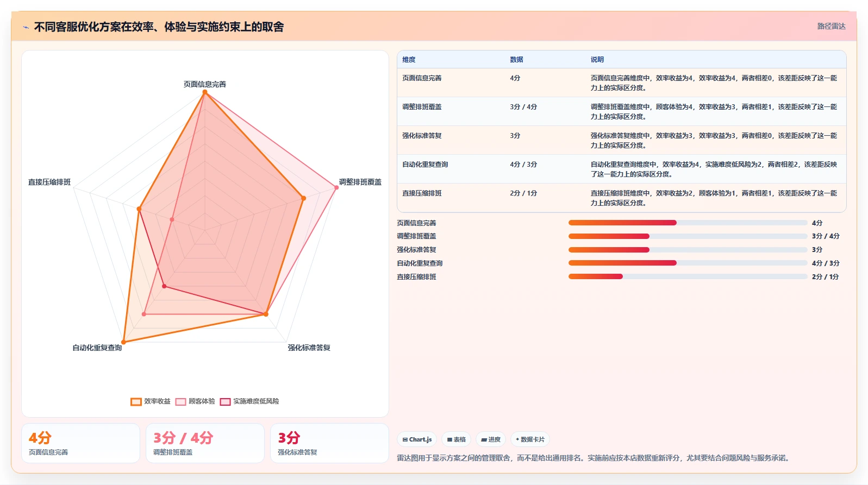Image resolution: width=868 pixels, height=485 pixels.
Task: Click the 3分 强化标准答复 stat card
Action: (329, 443)
